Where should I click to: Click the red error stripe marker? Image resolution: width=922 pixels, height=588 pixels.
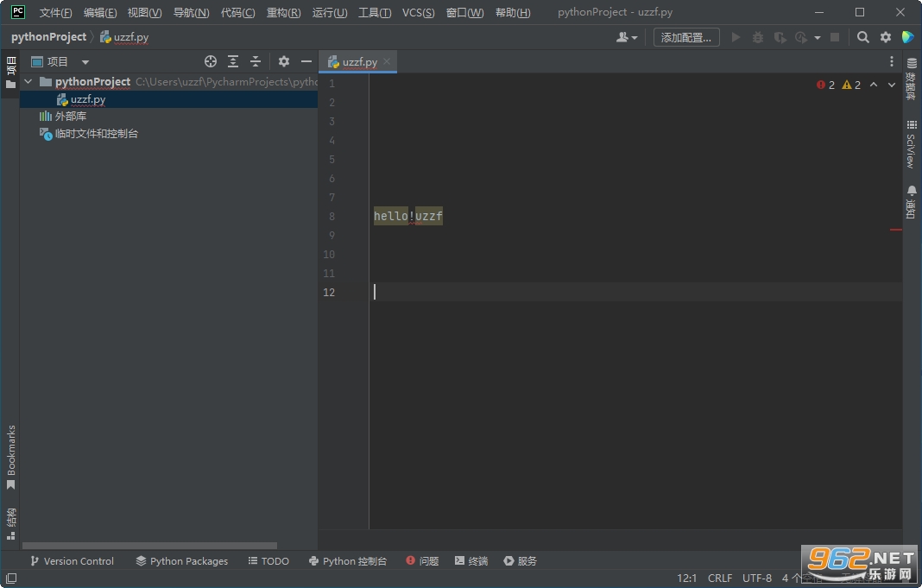point(896,230)
